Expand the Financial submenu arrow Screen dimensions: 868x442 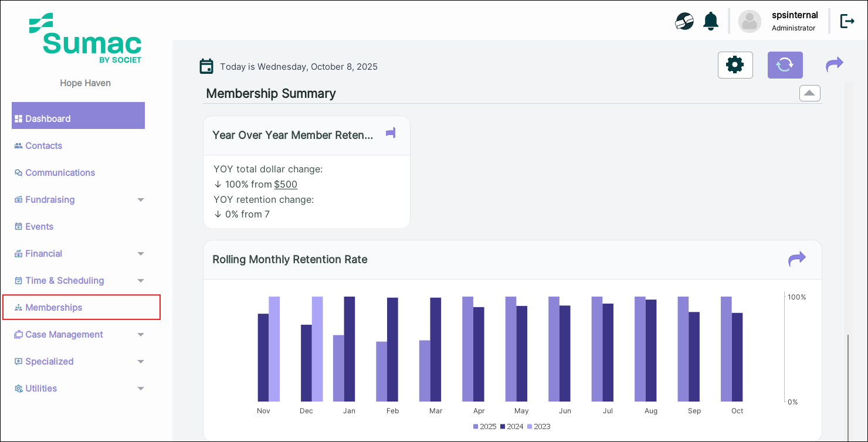[141, 254]
